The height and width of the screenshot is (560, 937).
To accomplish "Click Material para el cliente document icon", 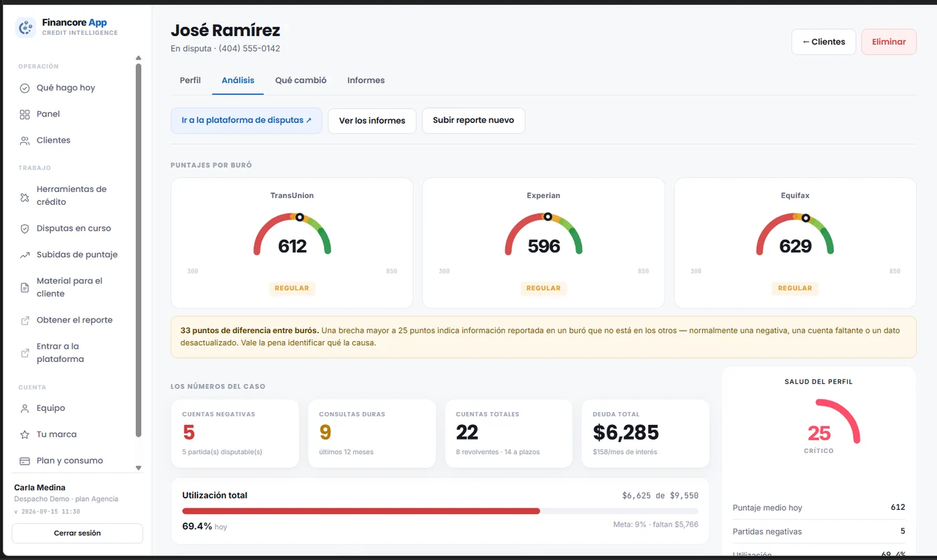I will pos(25,288).
